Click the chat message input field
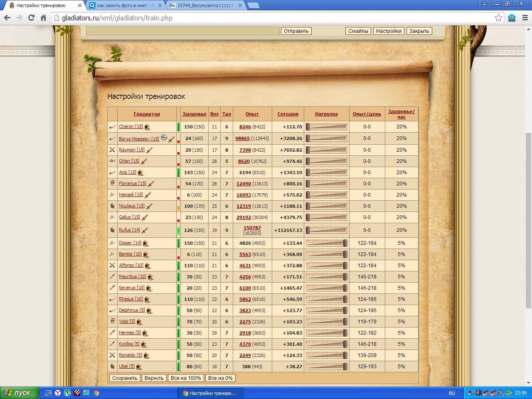This screenshot has width=532, height=399. (x=182, y=31)
